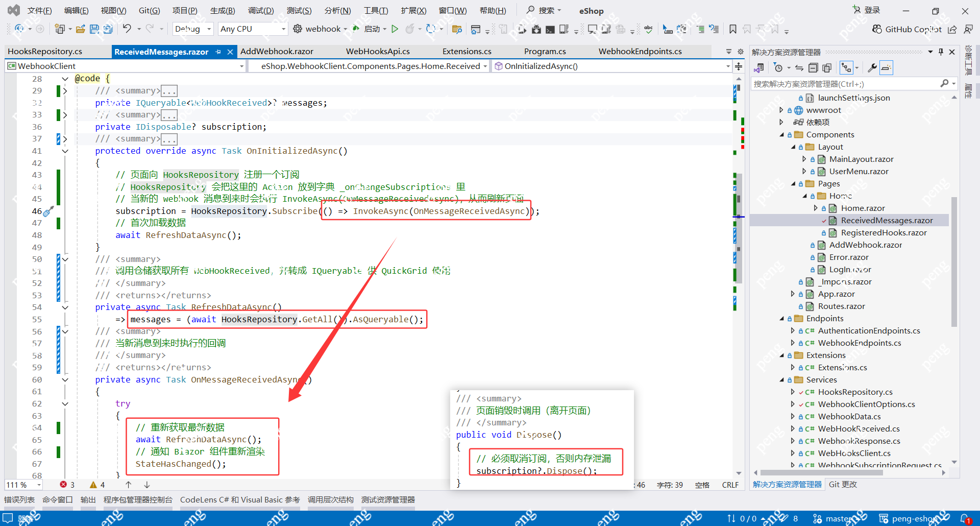Switch to the Program.cs editor tab
Viewport: 980px width, 526px height.
pyautogui.click(x=545, y=52)
